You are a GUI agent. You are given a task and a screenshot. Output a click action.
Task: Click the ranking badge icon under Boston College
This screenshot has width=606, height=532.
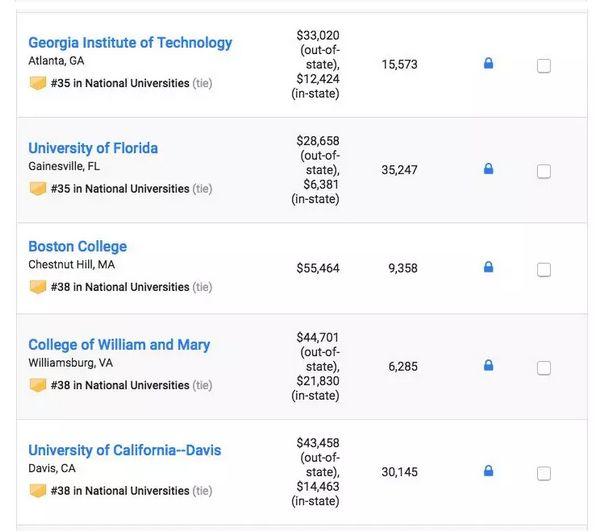38,287
